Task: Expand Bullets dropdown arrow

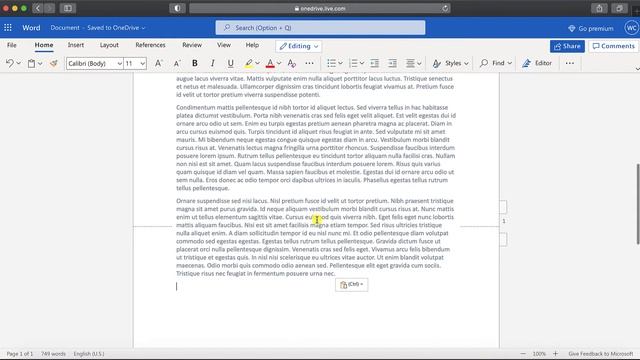Action: tap(340, 63)
